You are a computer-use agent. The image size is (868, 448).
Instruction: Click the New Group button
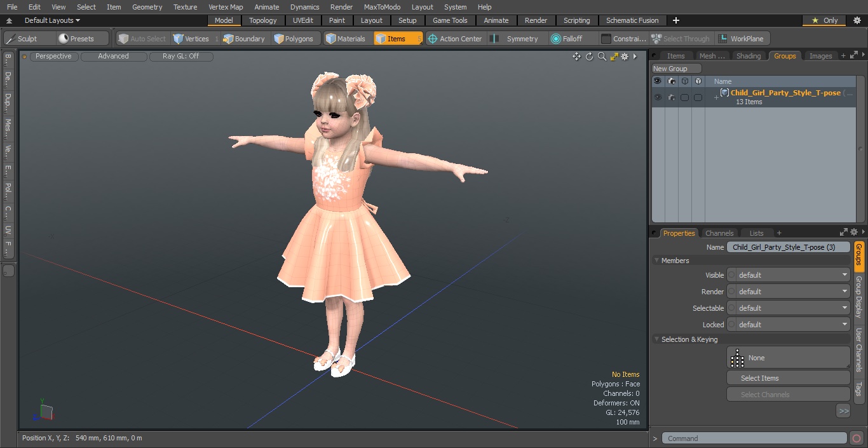click(676, 69)
